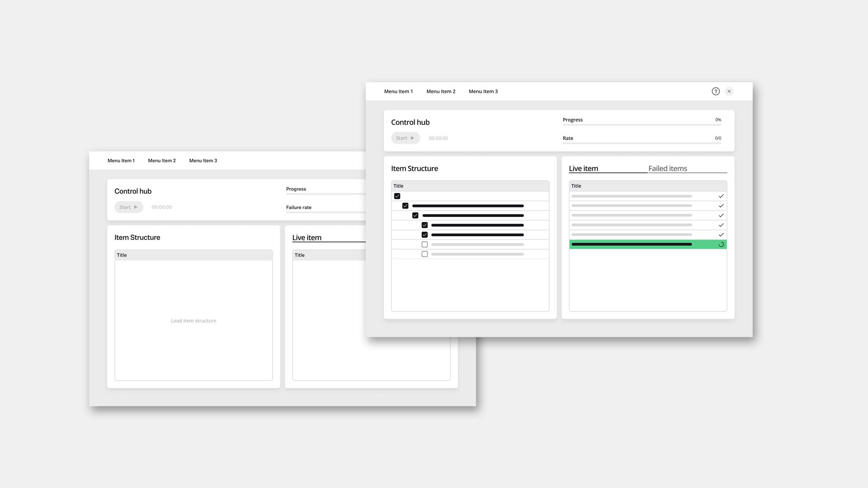Select the highlighted green row in Live item
This screenshot has height=488, width=868.
642,244
